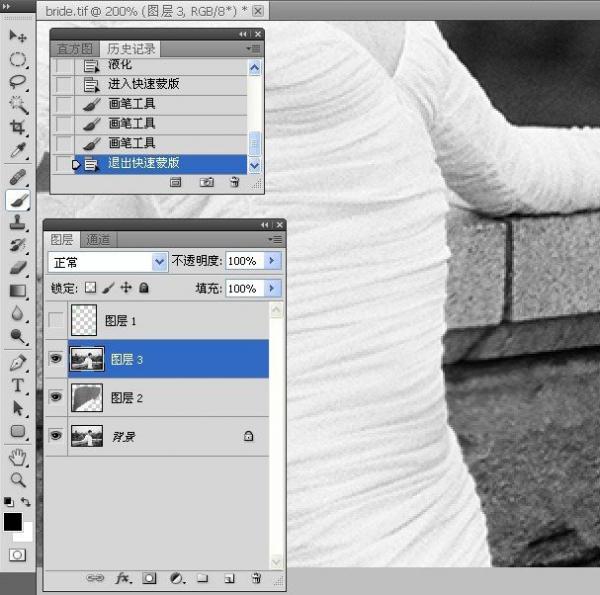Viewport: 600px width, 595px height.
Task: Create a new layer group
Action: [202, 578]
